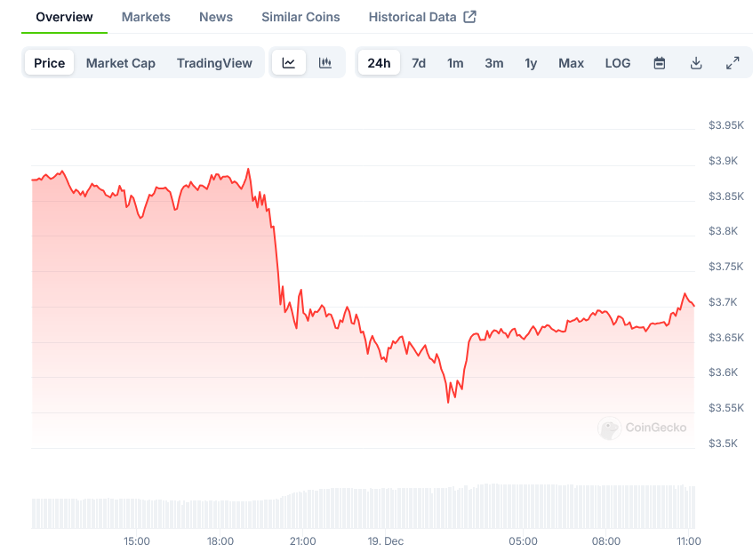Image resolution: width=753 pixels, height=560 pixels.
Task: Select the 7d time range
Action: point(419,63)
